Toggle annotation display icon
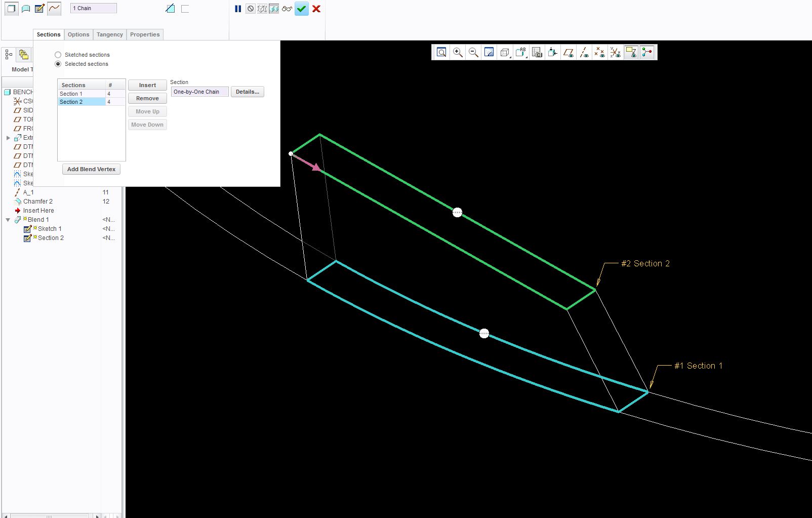Viewport: 812px width, 518px height. click(x=631, y=52)
